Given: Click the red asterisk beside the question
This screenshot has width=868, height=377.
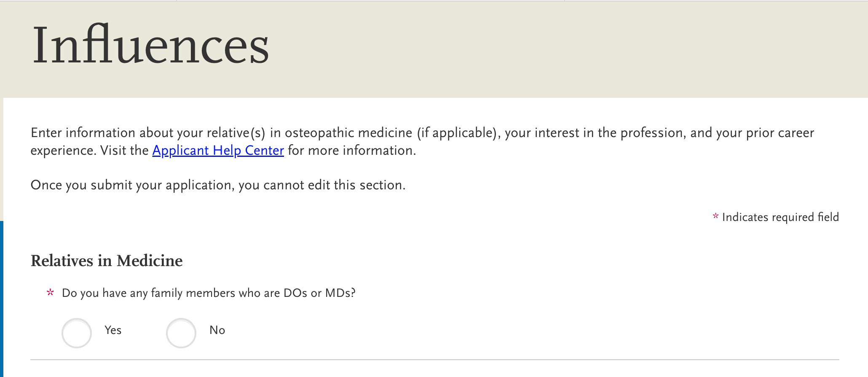Looking at the screenshot, I should tap(50, 292).
